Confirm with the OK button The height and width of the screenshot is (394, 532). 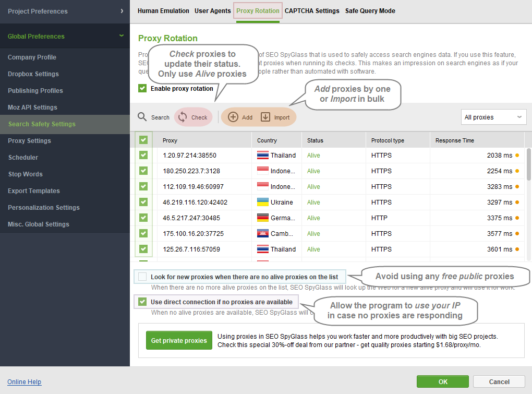(443, 381)
